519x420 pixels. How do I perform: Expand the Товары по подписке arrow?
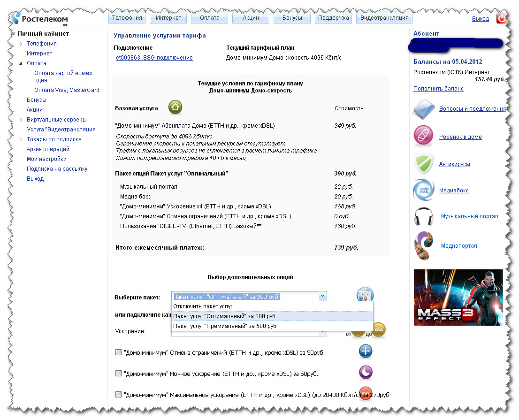click(21, 140)
